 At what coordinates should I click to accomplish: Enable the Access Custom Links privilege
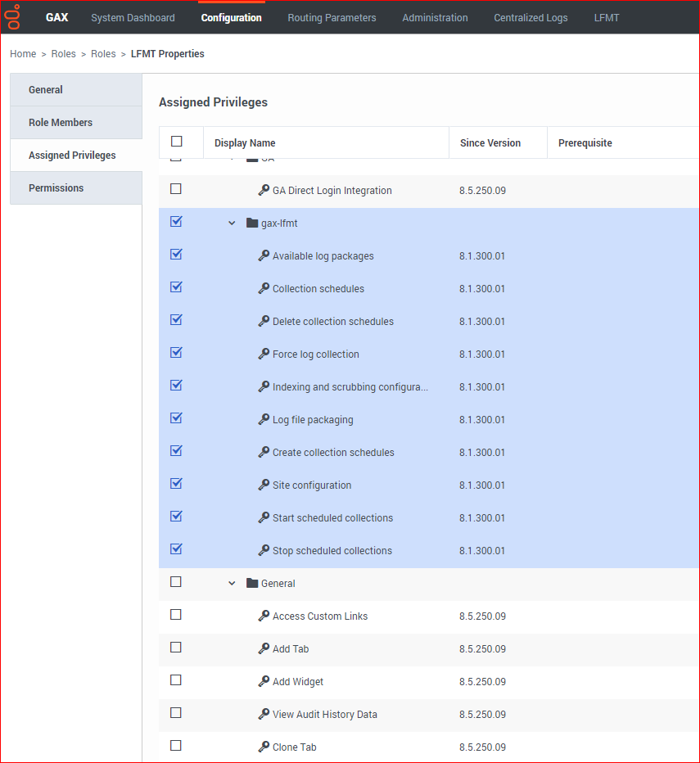click(175, 614)
